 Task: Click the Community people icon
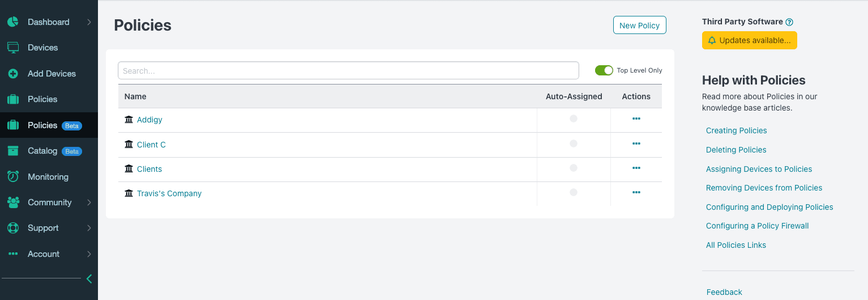point(13,202)
